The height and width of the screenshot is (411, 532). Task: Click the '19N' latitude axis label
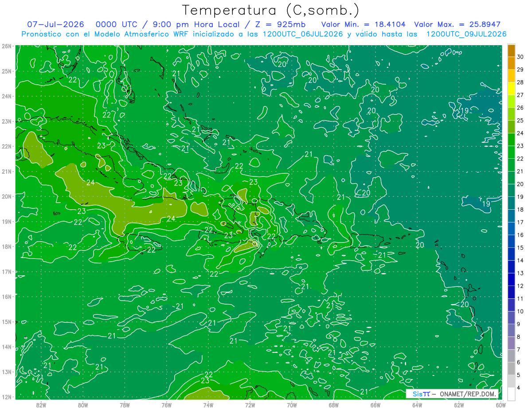point(6,222)
